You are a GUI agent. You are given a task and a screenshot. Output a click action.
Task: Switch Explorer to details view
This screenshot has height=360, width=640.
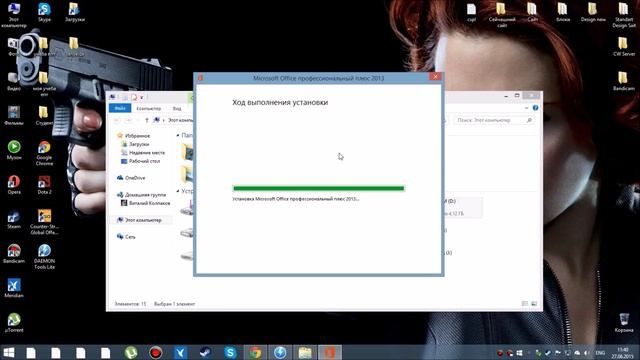(x=525, y=304)
